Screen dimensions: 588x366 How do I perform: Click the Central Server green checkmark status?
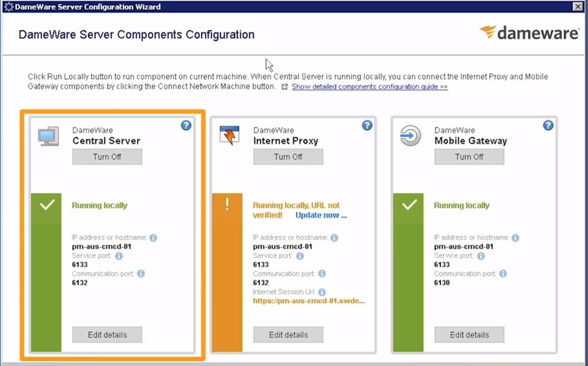[47, 205]
